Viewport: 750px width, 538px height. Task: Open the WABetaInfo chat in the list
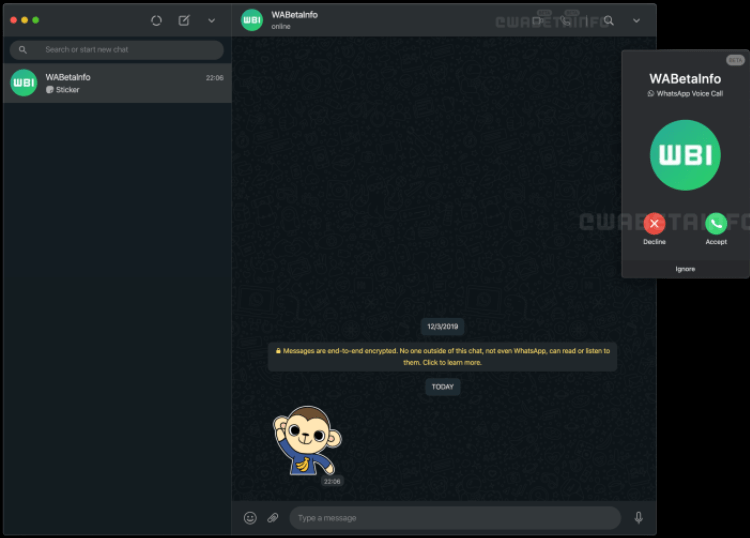click(x=117, y=83)
